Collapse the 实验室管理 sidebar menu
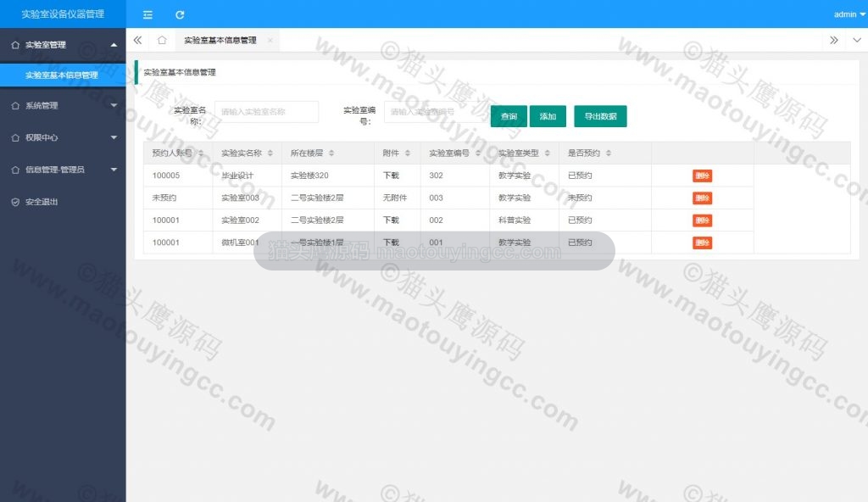This screenshot has width=868, height=502. 63,45
